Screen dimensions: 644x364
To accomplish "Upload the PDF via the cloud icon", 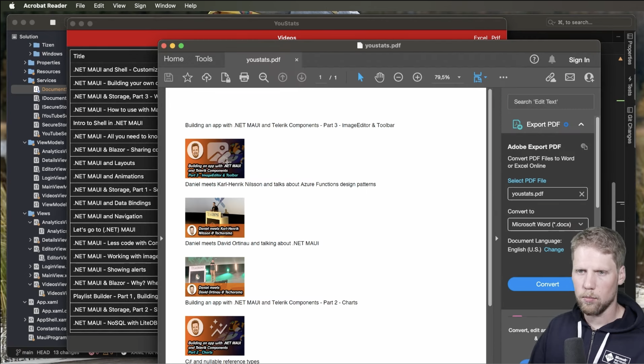I will click(206, 77).
